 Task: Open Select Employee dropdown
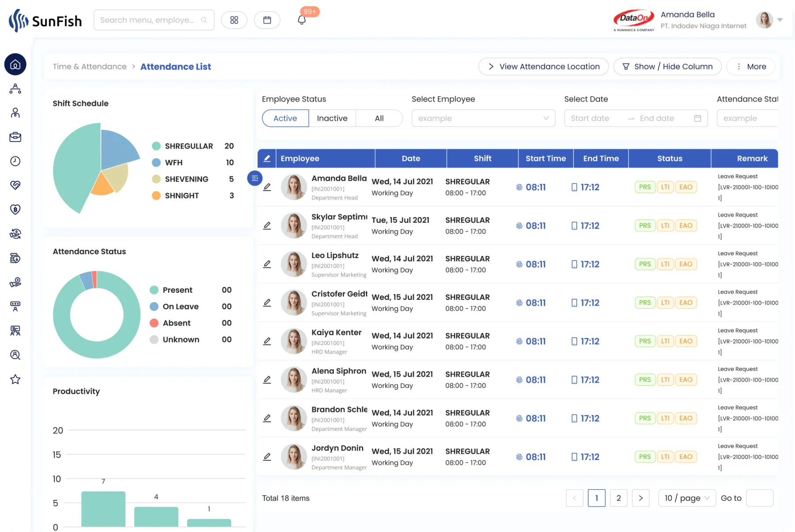tap(484, 118)
